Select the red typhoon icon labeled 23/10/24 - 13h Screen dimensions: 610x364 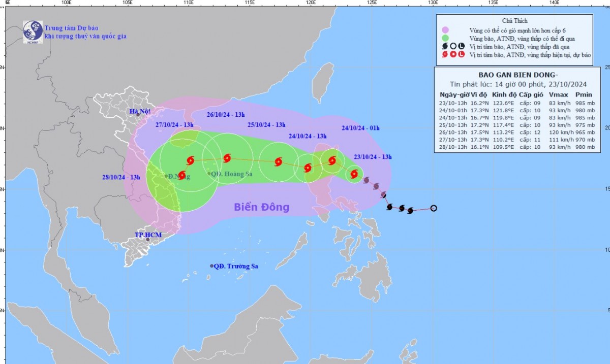pyautogui.click(x=354, y=175)
